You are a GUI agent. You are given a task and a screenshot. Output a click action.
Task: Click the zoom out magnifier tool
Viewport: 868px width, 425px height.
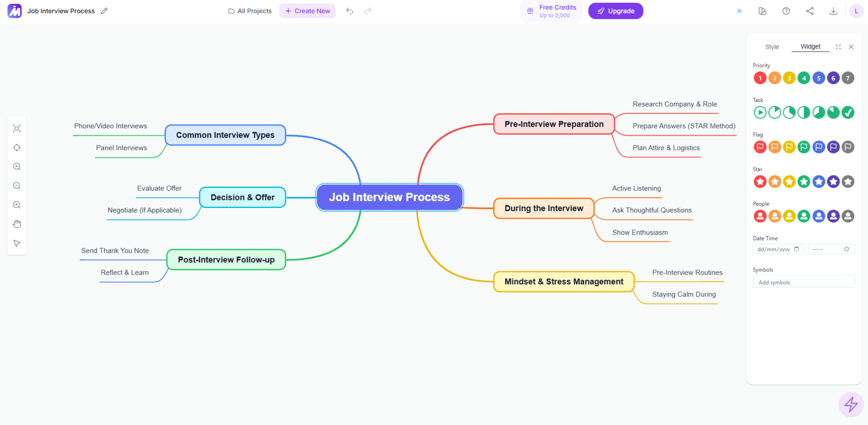pos(17,186)
